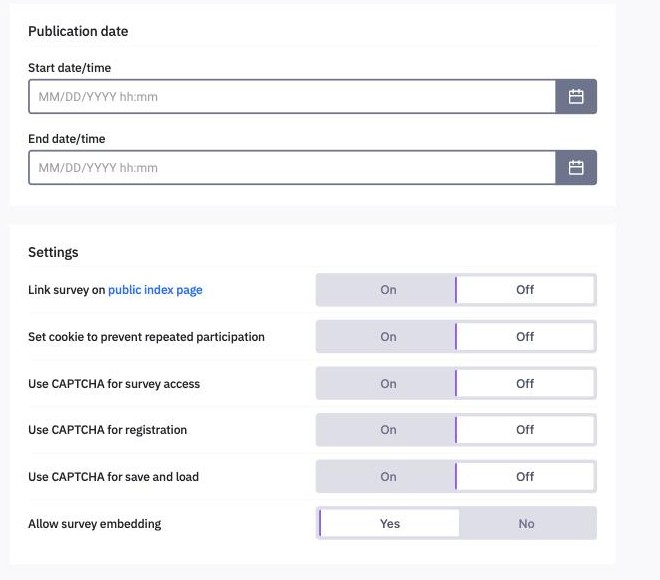Pick Off for CAPTCHA for registration
This screenshot has height=580, width=660.
click(x=525, y=430)
